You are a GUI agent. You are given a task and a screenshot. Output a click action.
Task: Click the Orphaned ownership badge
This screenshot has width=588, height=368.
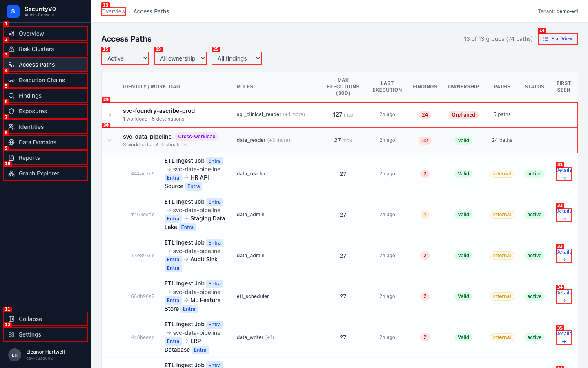tap(463, 115)
